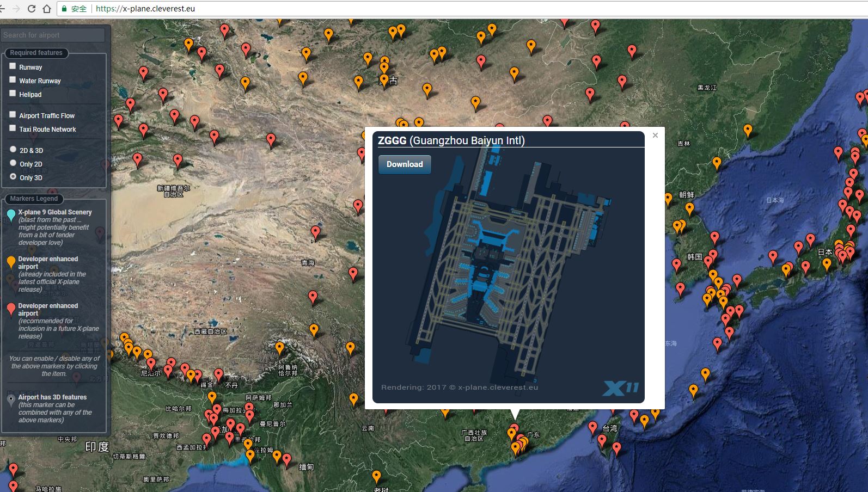
Task: Click the green secure padlock icon
Action: (x=64, y=9)
